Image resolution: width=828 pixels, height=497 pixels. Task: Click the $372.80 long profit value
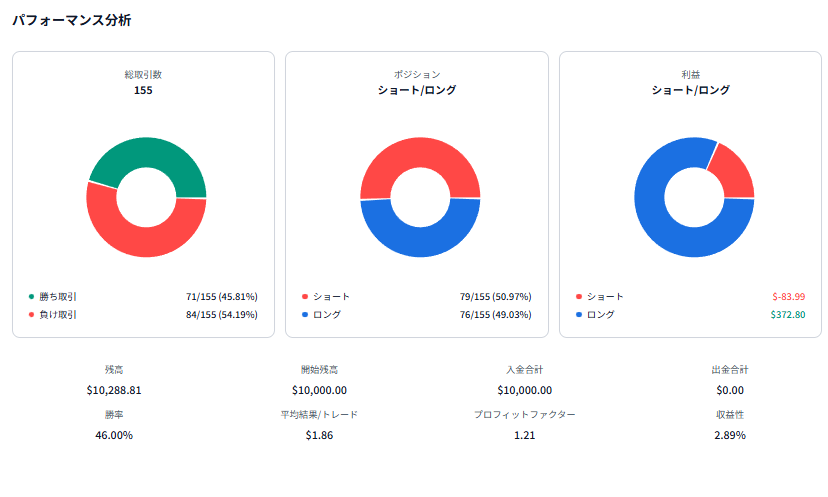(788, 315)
